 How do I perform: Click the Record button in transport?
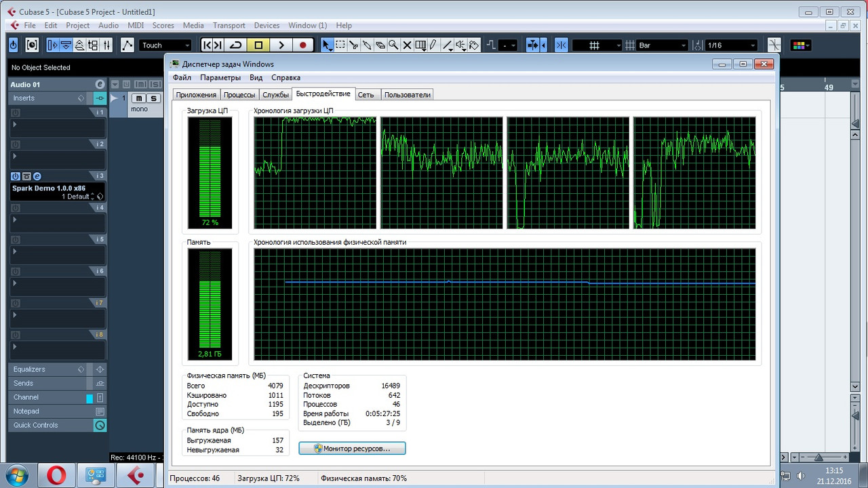coord(303,45)
